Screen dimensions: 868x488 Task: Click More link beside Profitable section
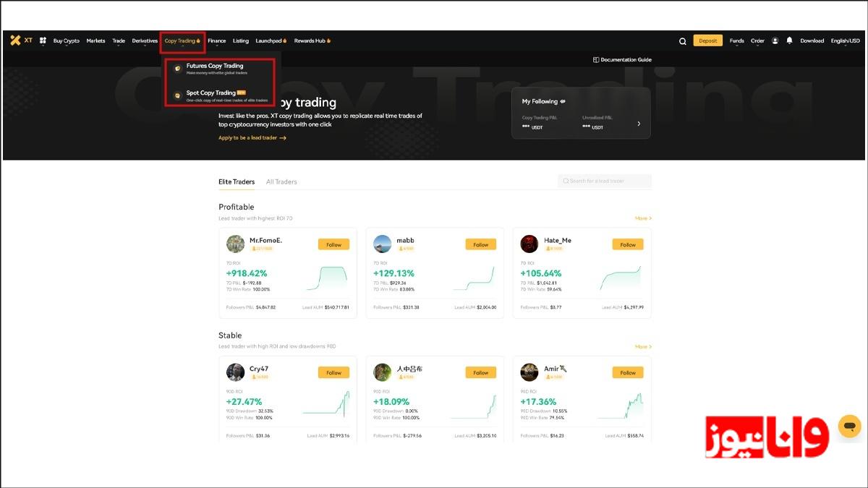pos(643,218)
